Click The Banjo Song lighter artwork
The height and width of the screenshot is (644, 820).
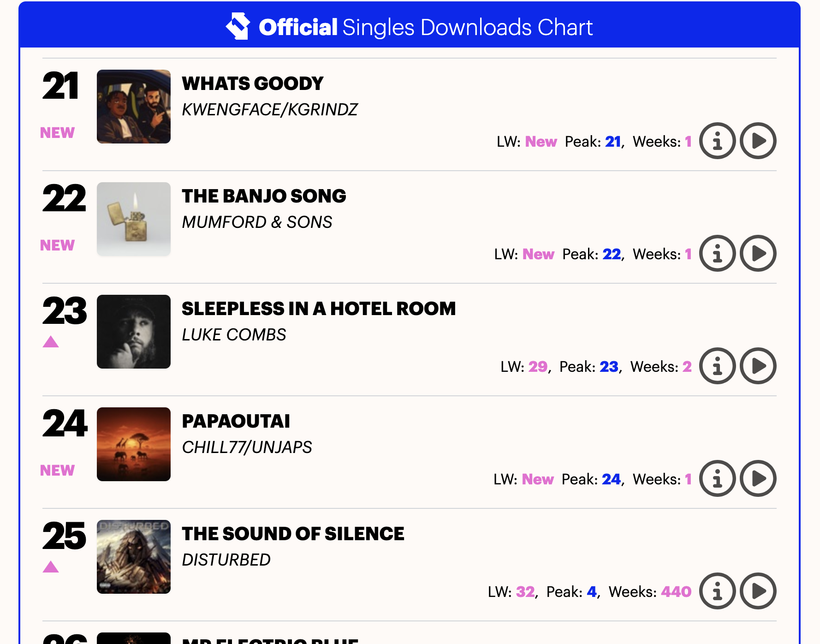pos(134,219)
